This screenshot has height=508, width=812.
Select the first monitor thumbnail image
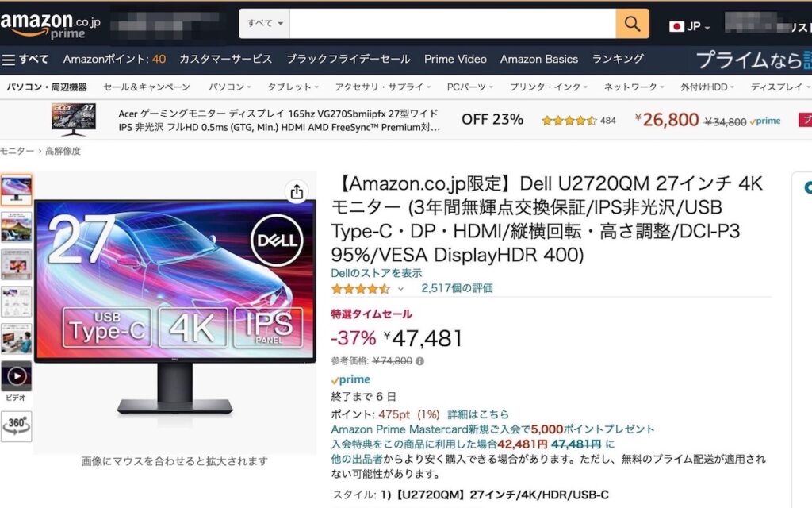(x=17, y=190)
